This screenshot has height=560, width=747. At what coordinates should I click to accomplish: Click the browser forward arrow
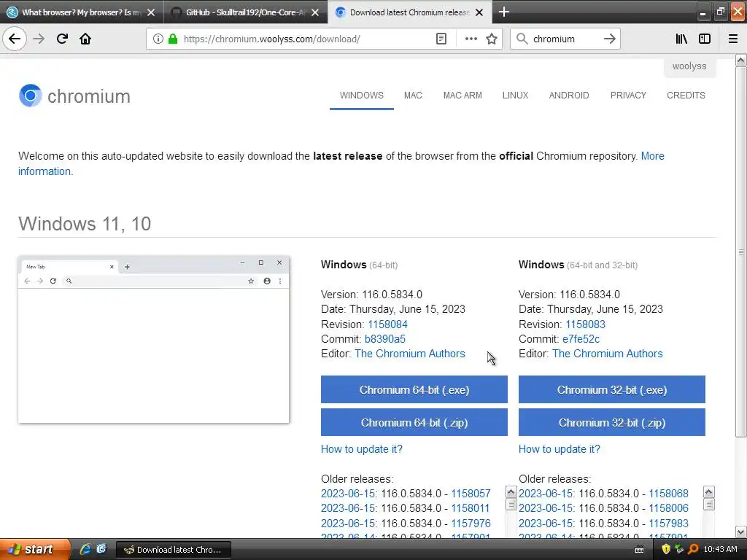pyautogui.click(x=39, y=39)
